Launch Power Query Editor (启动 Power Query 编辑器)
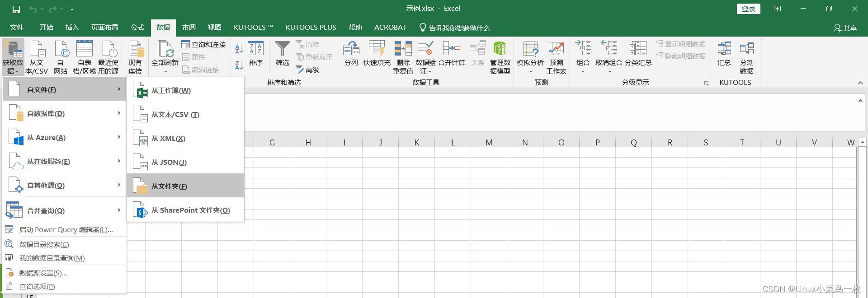The image size is (868, 298). [x=65, y=229]
